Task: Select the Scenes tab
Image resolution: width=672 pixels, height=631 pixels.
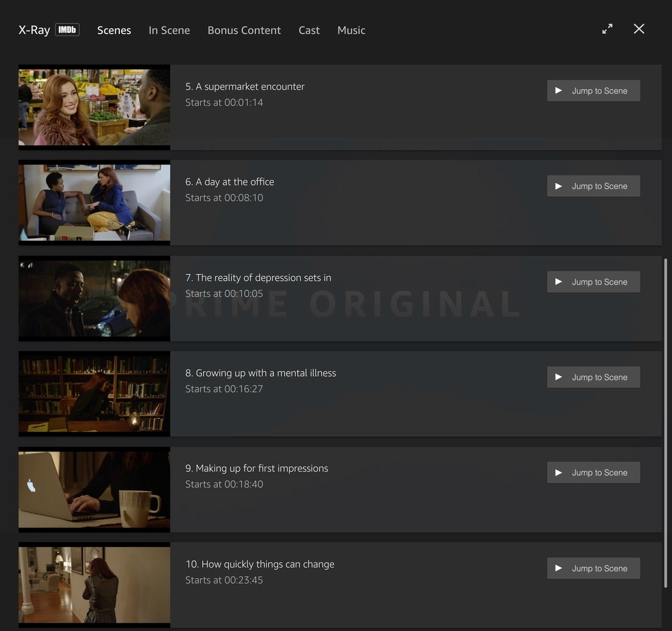Action: [x=114, y=30]
